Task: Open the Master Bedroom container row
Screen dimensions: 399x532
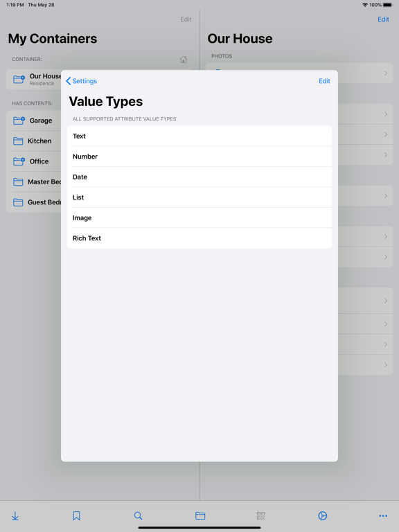Action: [34, 182]
